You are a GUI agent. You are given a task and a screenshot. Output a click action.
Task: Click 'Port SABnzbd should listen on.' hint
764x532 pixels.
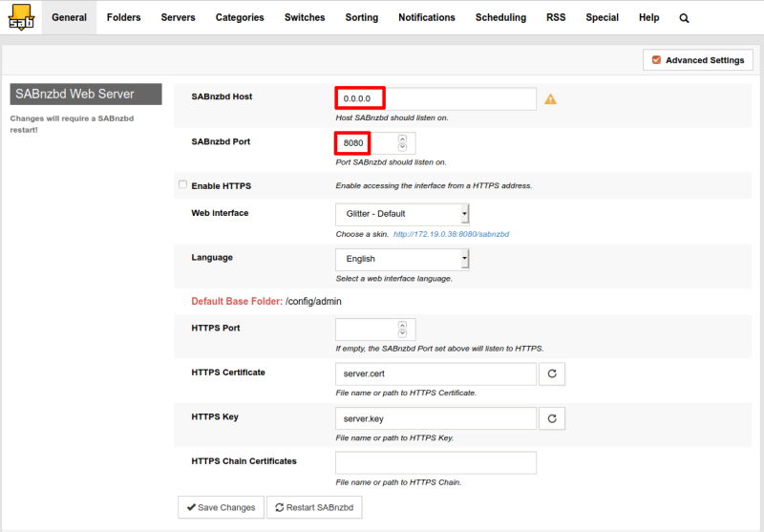(x=391, y=162)
